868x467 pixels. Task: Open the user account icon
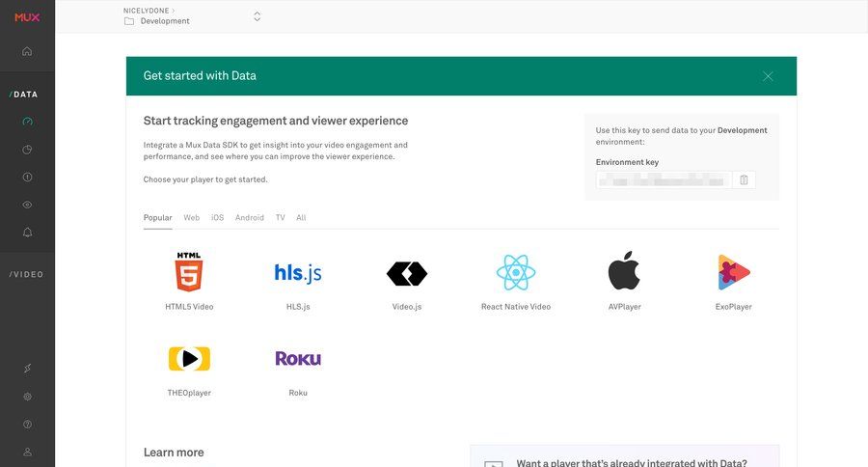click(x=27, y=452)
